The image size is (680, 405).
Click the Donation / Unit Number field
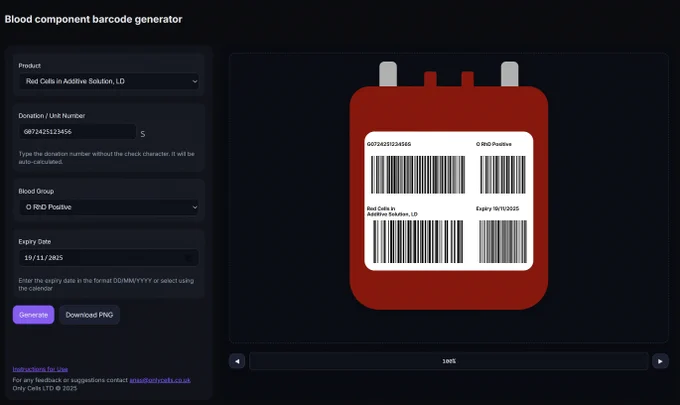77,131
